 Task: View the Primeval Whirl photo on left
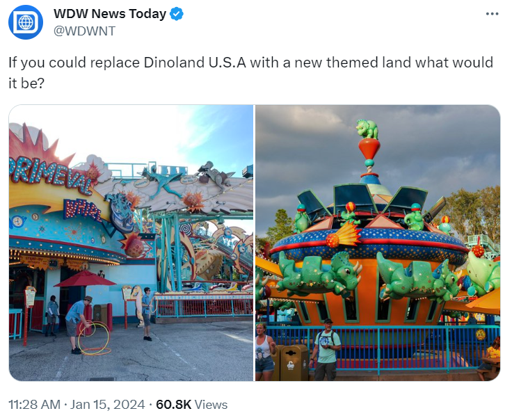(131, 243)
